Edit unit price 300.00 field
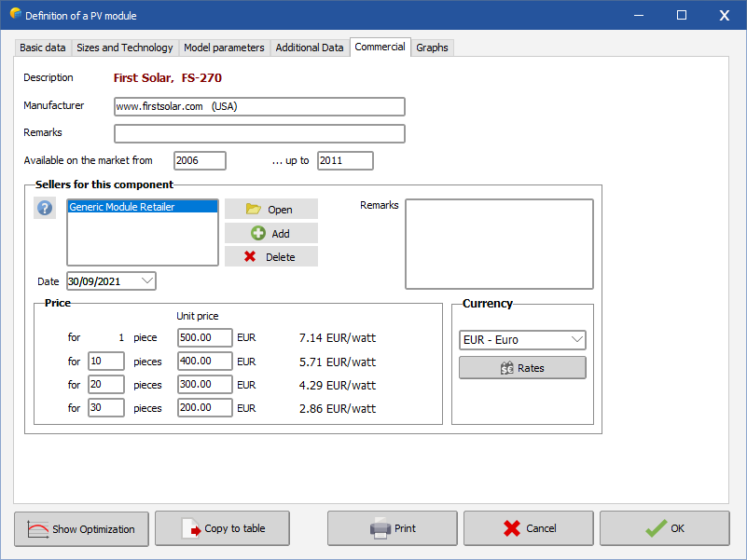 pos(205,384)
